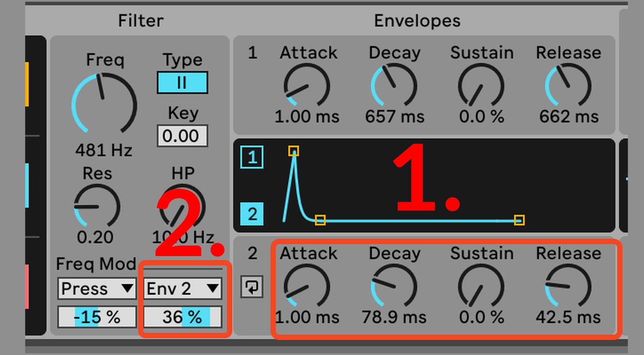644x355 pixels.
Task: Open the Press Freq Mod dropdown
Action: [97, 289]
